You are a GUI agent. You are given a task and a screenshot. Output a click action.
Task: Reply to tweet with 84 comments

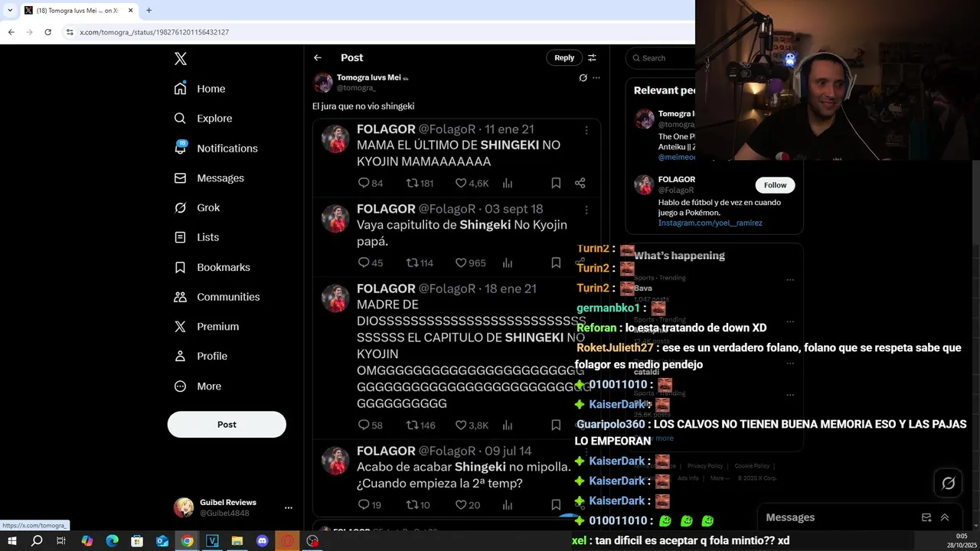(x=371, y=183)
